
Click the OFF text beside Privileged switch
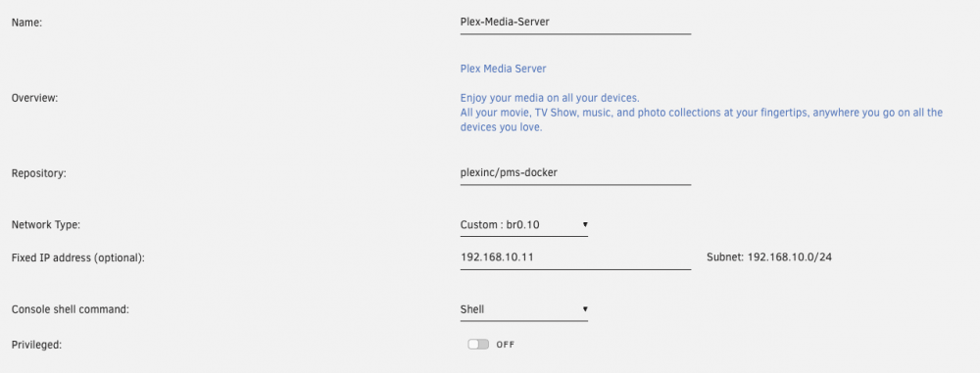click(506, 345)
